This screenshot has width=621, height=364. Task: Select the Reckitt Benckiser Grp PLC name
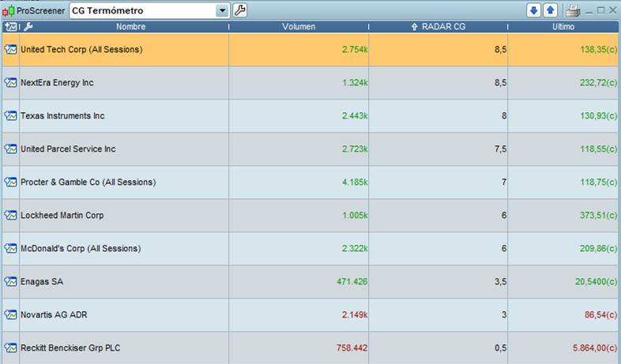70,348
